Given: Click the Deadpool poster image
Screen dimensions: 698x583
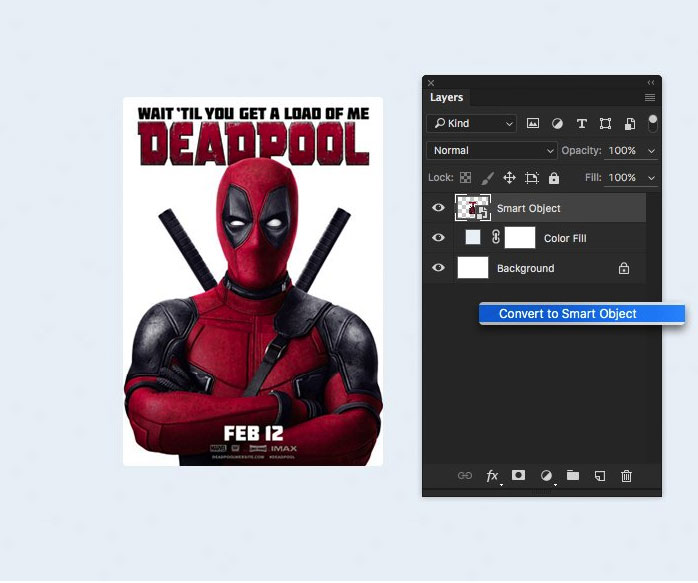Looking at the screenshot, I should pyautogui.click(x=253, y=281).
